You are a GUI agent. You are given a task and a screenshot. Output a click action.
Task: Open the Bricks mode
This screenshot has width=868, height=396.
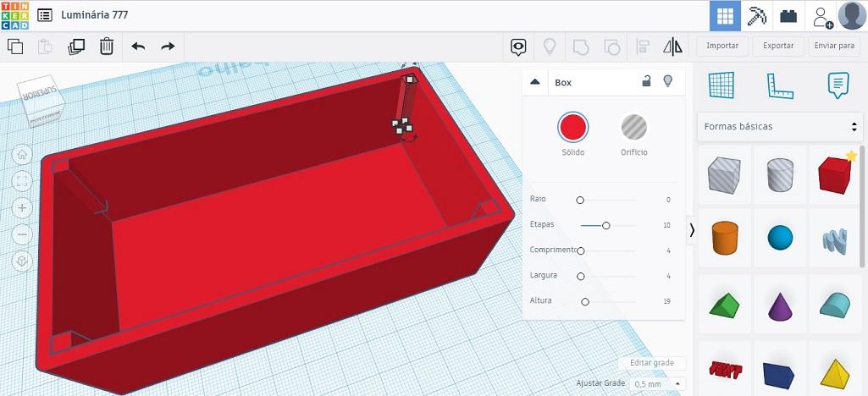pos(788,16)
